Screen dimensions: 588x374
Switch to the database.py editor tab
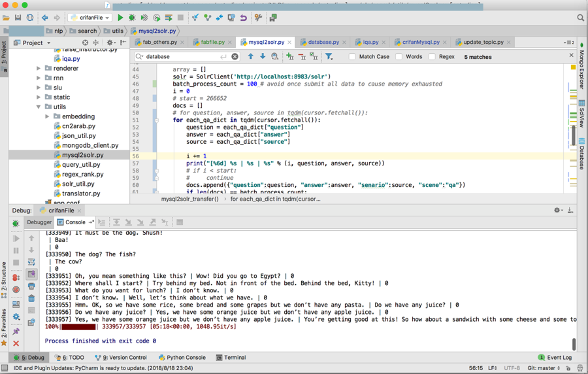tap(323, 42)
